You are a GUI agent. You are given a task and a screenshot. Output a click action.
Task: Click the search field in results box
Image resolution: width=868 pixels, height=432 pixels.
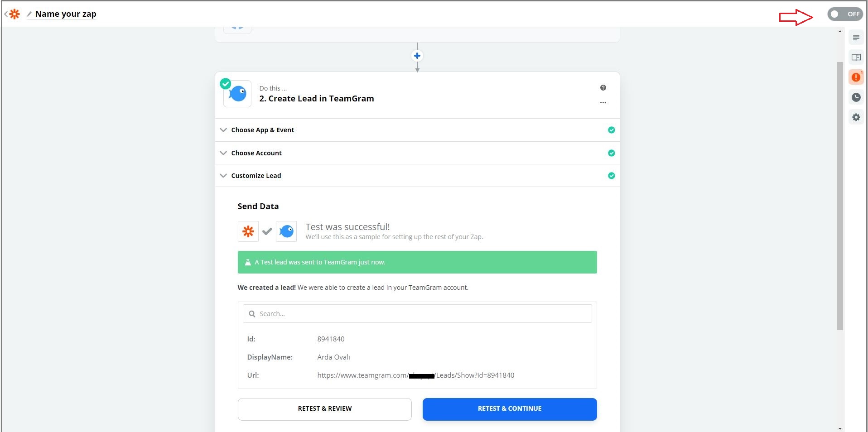click(417, 314)
